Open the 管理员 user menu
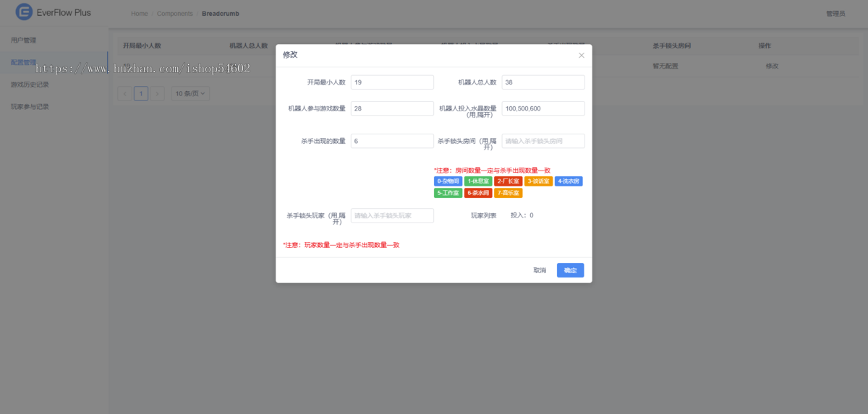868x414 pixels. tap(835, 14)
